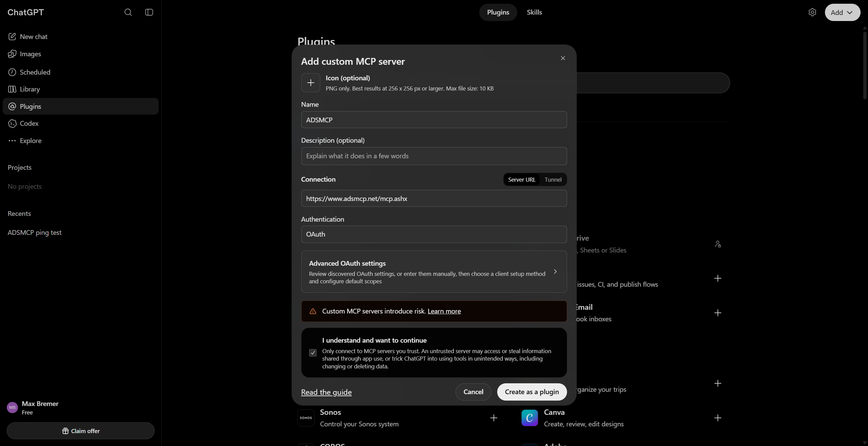Uncheck I understand and want to continue
Viewport: 868px width, 446px height.
coord(313,353)
